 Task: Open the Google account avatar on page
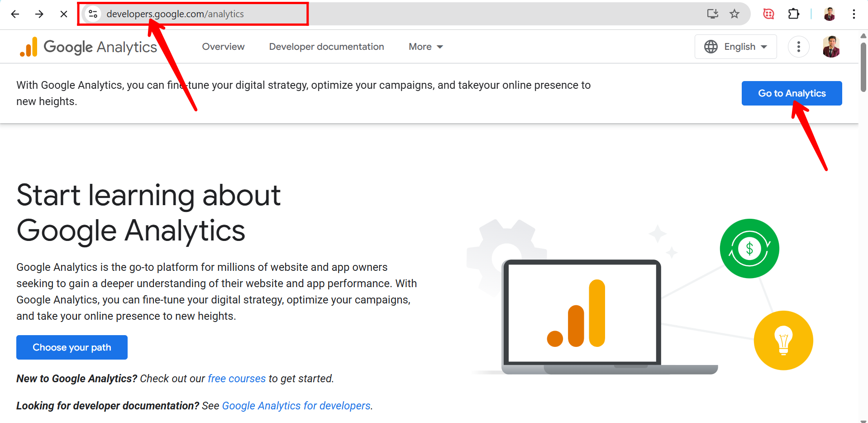pos(831,47)
